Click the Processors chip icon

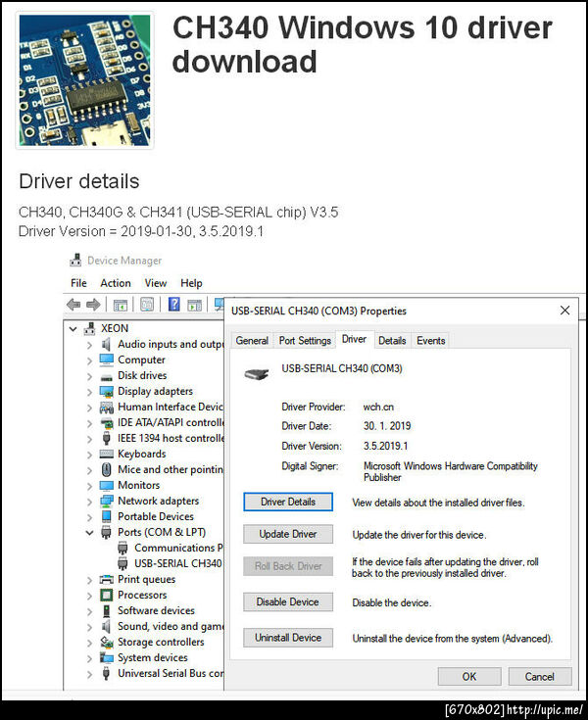coord(107,596)
